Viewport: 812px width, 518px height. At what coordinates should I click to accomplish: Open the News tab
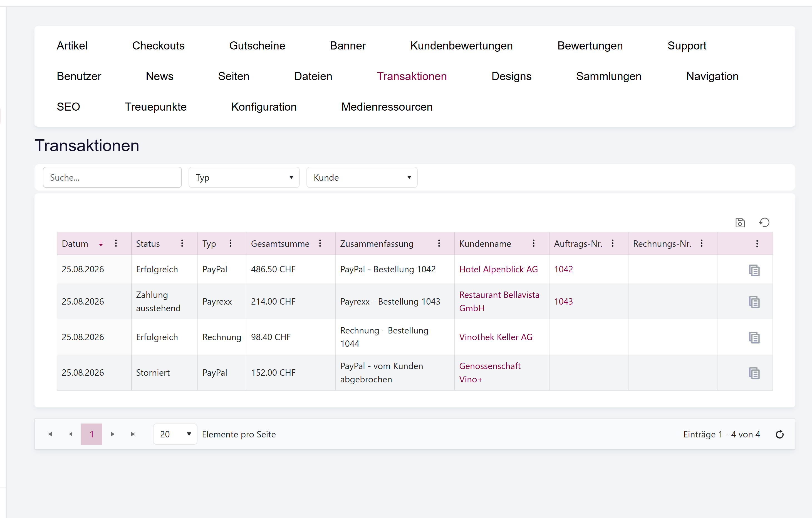pyautogui.click(x=160, y=76)
